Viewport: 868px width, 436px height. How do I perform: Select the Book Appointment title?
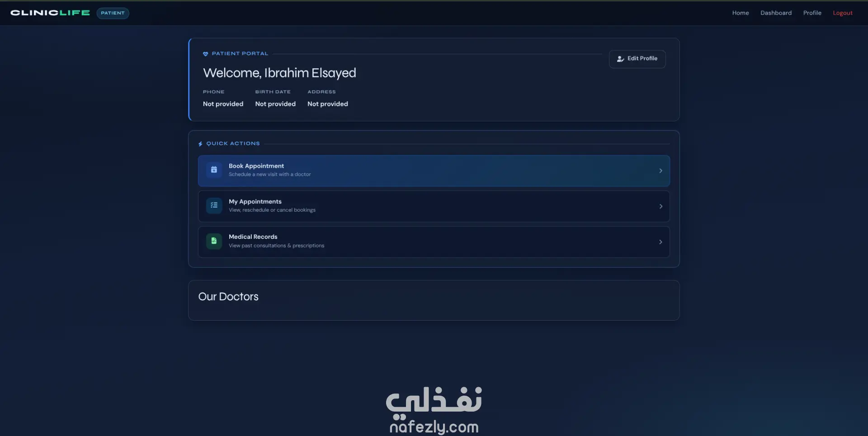point(256,166)
